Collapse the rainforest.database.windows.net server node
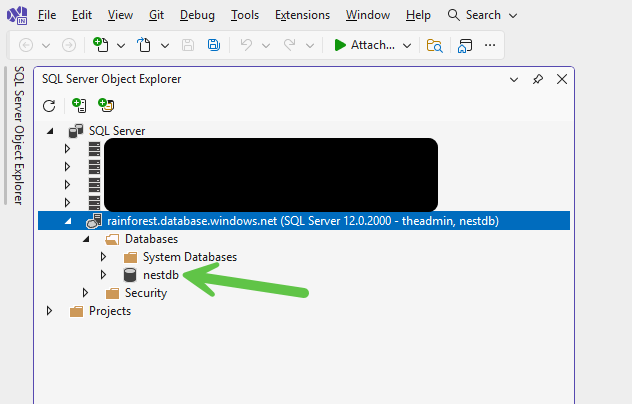 pos(68,221)
